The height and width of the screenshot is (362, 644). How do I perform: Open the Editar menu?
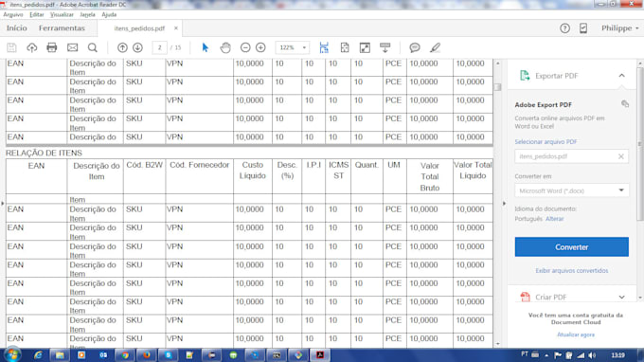pos(37,15)
